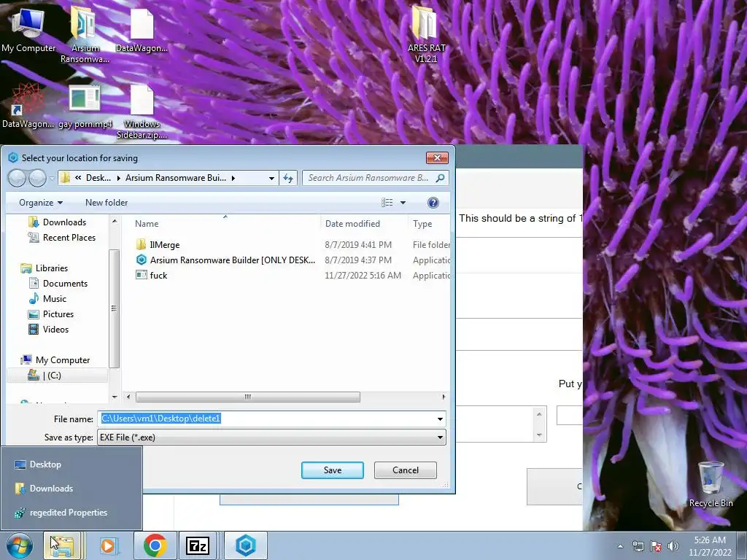Select the file named fuck
Screen dimensions: 747x560
(152, 275)
